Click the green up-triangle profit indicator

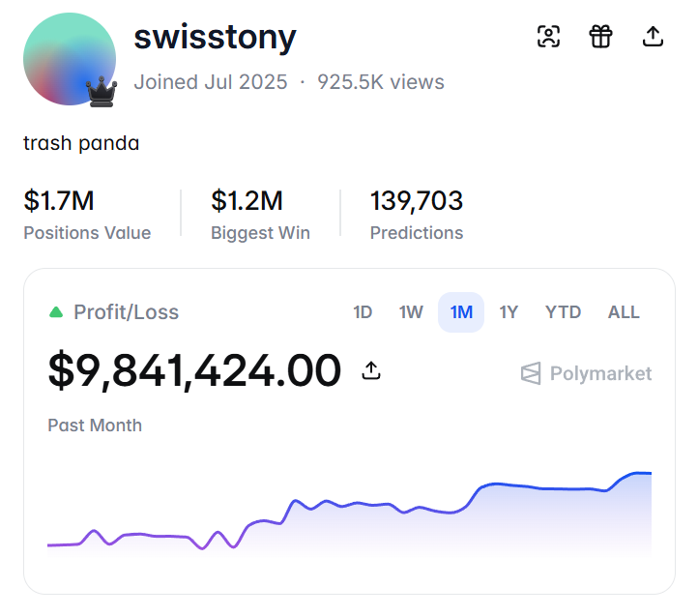(56, 311)
